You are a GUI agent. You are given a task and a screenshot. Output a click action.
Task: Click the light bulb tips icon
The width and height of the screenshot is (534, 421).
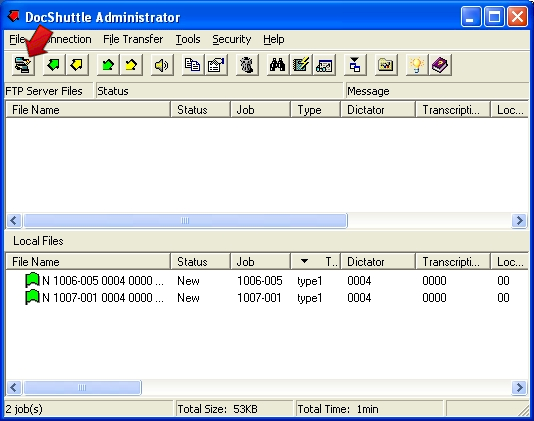[417, 65]
